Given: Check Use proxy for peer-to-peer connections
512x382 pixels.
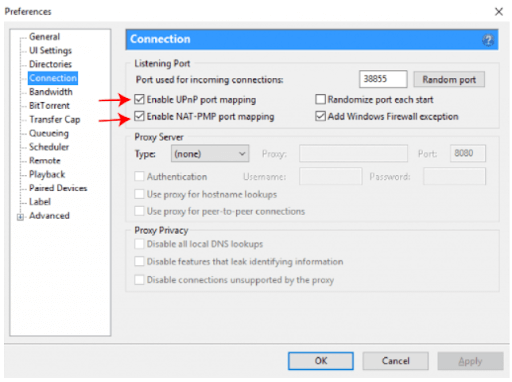Looking at the screenshot, I should click(139, 211).
